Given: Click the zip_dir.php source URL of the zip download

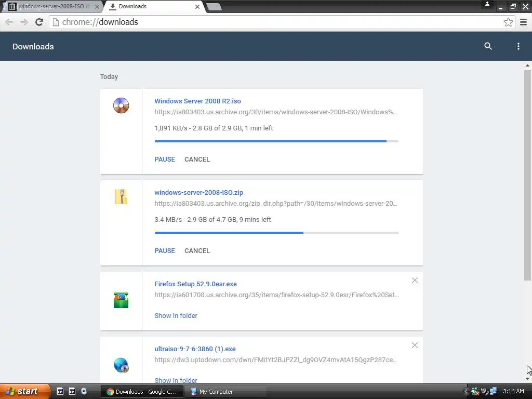Looking at the screenshot, I should pos(275,204).
